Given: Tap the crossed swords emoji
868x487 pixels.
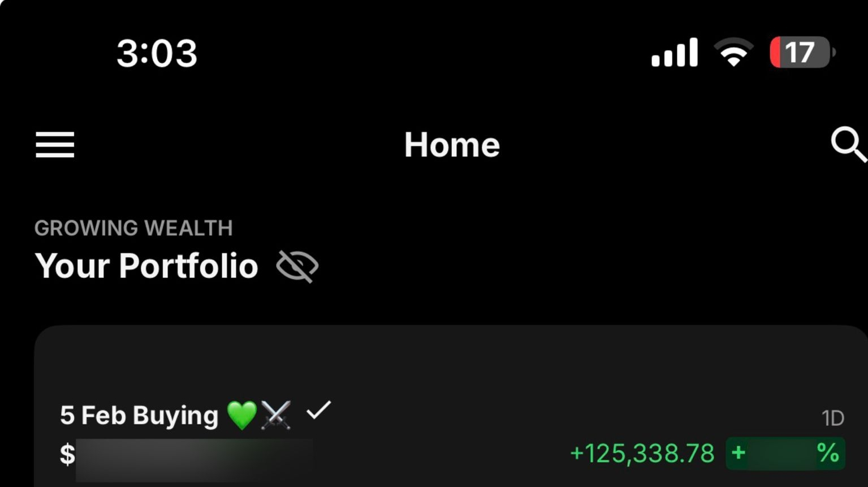Looking at the screenshot, I should click(276, 415).
